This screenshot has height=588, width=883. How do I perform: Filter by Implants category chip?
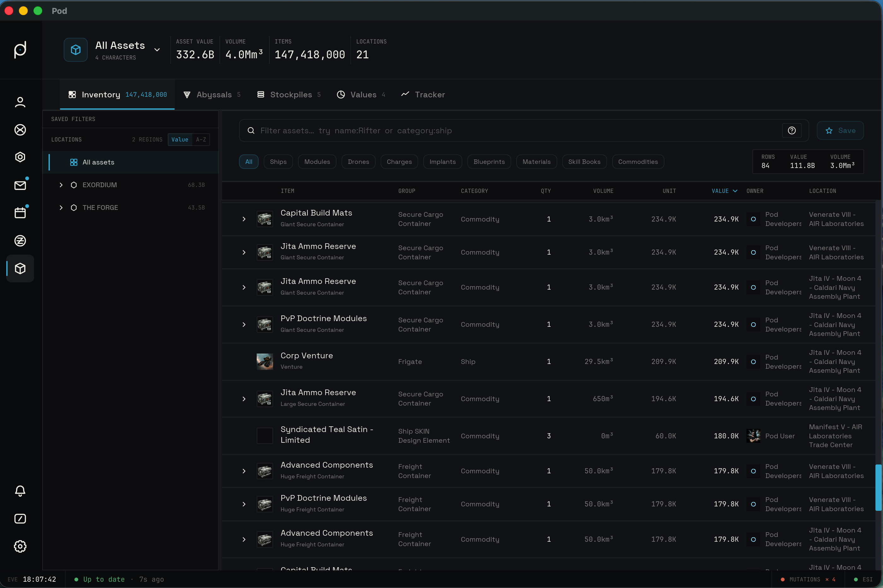[442, 162]
